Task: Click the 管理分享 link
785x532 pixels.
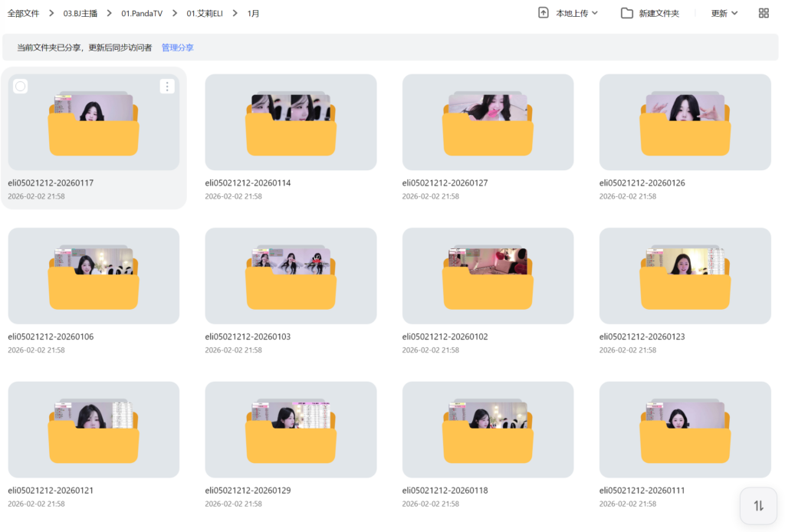Action: 177,48
